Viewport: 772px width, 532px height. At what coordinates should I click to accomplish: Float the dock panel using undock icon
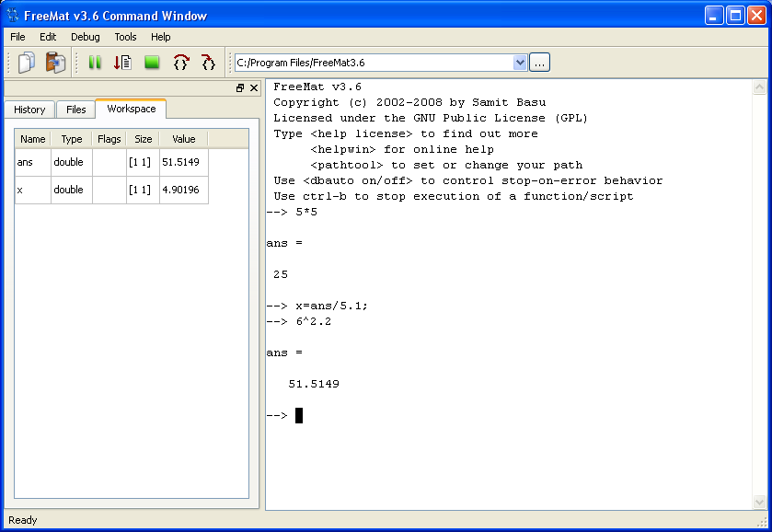(x=240, y=88)
